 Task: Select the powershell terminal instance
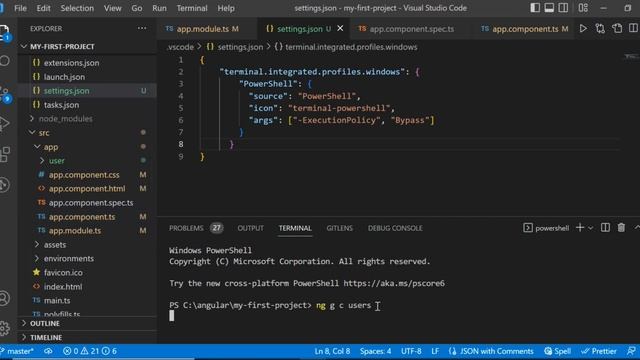coord(546,228)
